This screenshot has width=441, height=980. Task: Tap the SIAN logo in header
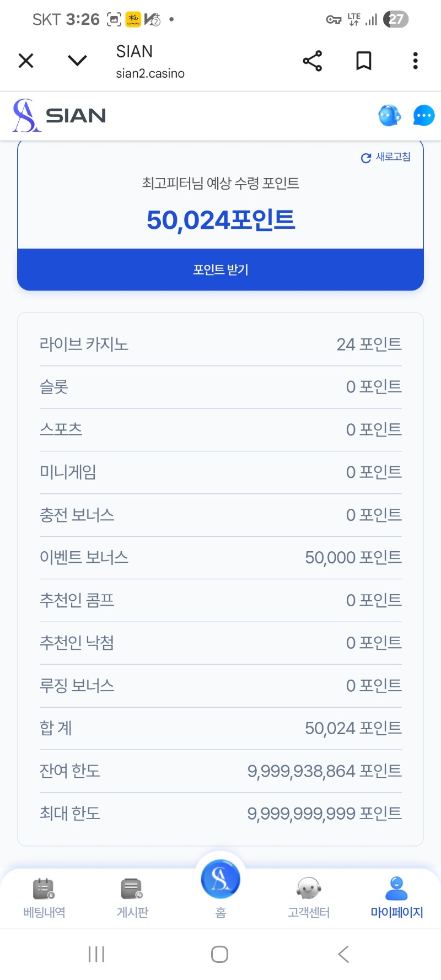coord(60,116)
